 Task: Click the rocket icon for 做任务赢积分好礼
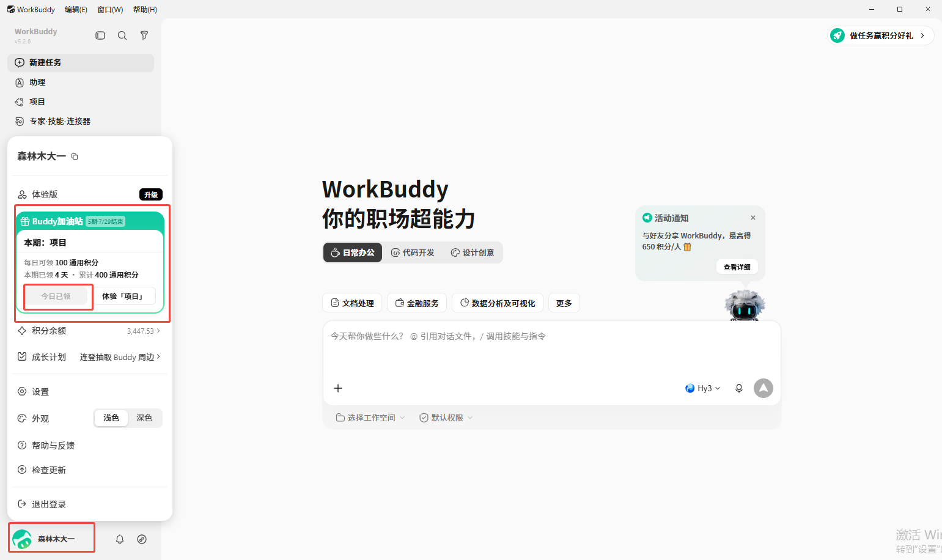[837, 35]
